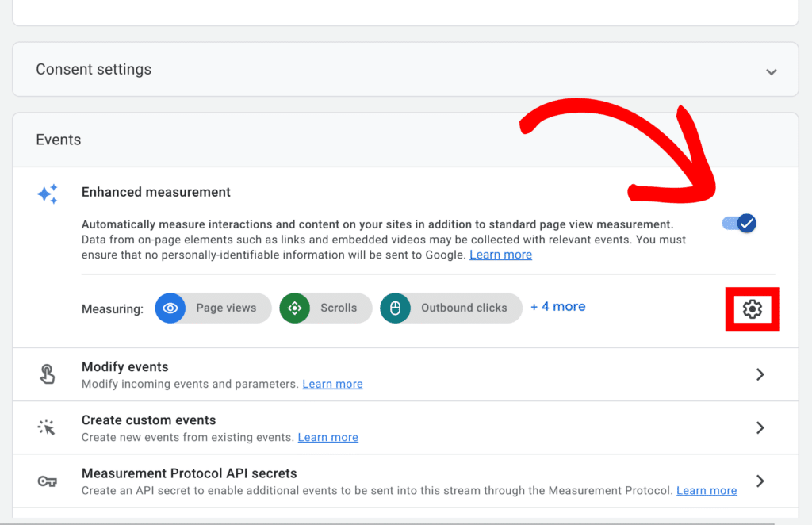
Task: Click the Consent settings section header
Action: 94,70
